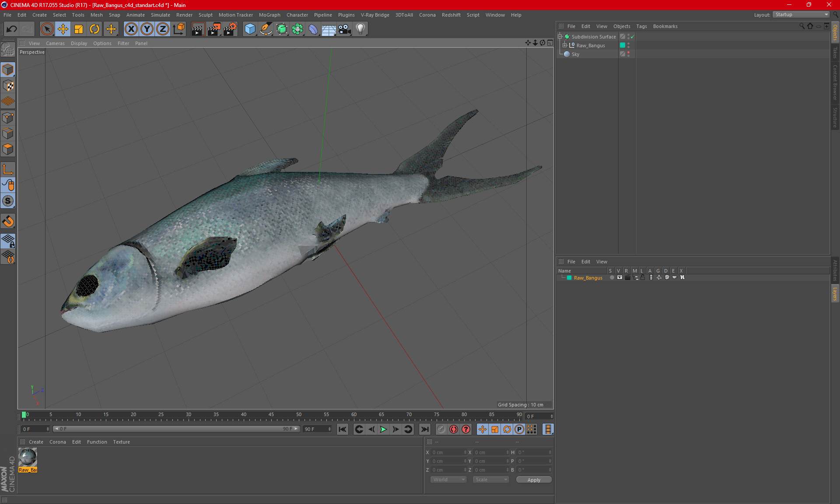The height and width of the screenshot is (504, 840).
Task: Toggle Z axis lock
Action: (163, 29)
